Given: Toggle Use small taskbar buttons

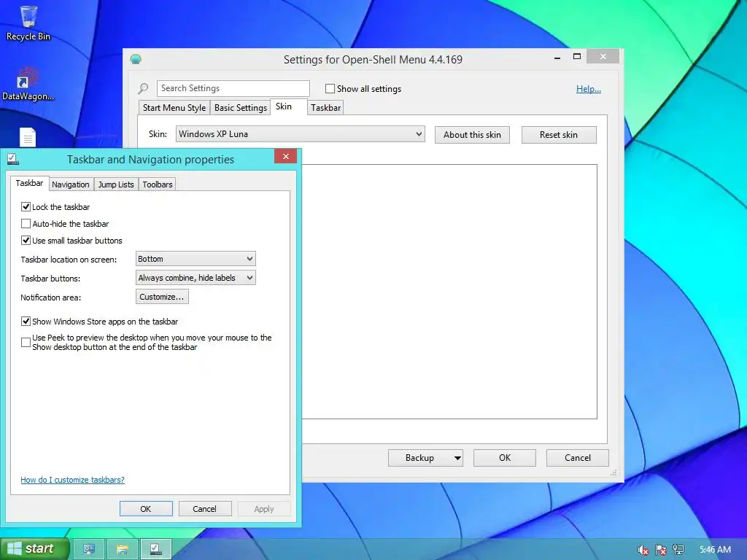Looking at the screenshot, I should click(x=26, y=241).
